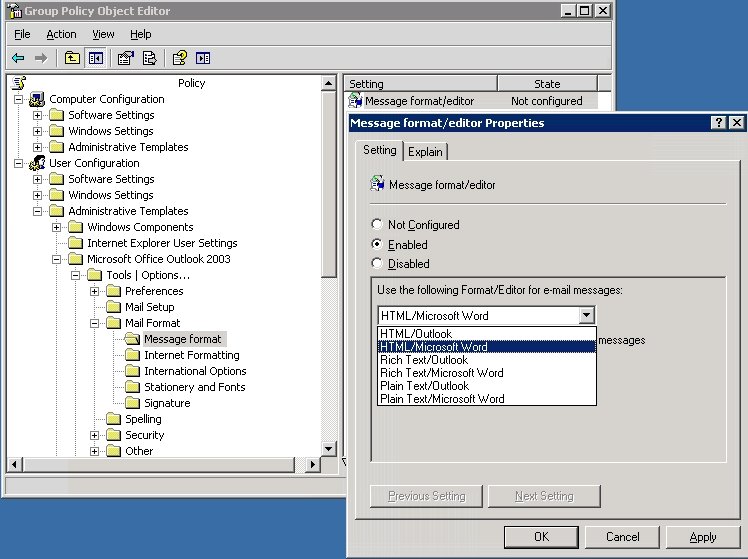The image size is (748, 559).
Task: Choose Plain Text/Microsoft Word option
Action: (x=487, y=398)
